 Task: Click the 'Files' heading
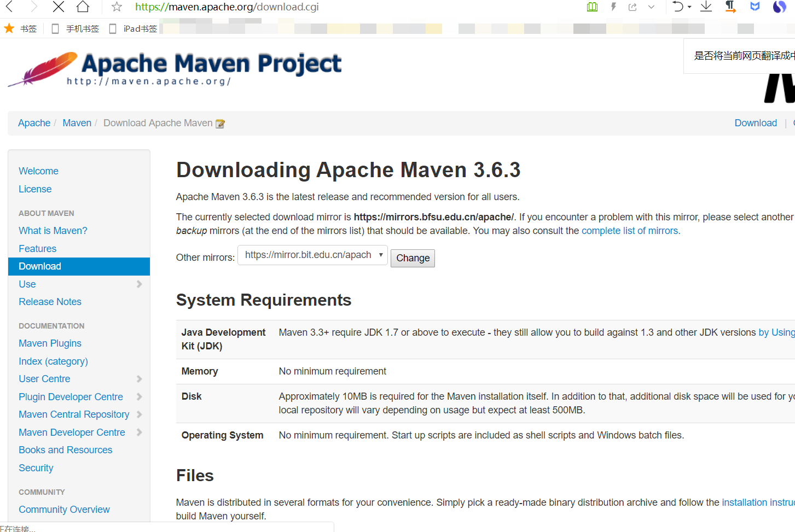click(195, 476)
